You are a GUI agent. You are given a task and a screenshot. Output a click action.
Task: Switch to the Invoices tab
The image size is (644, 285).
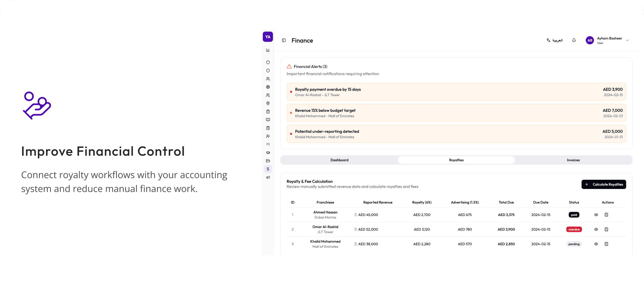tap(573, 160)
